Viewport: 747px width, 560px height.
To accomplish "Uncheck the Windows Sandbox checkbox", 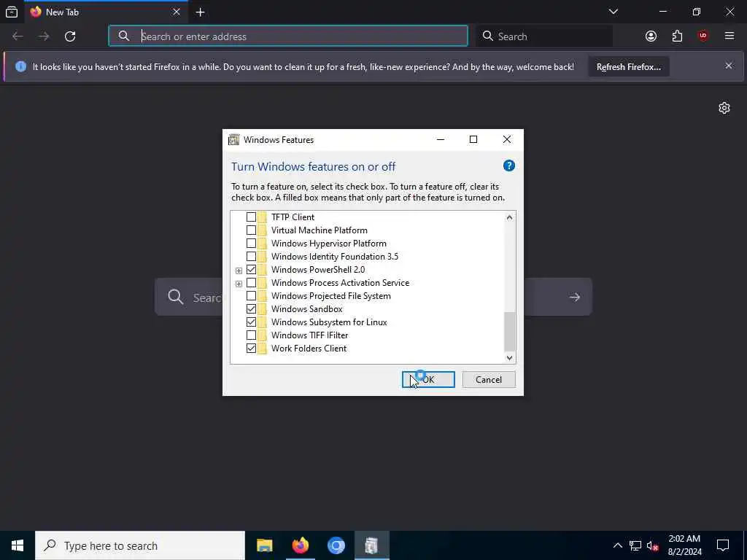I will (x=251, y=309).
